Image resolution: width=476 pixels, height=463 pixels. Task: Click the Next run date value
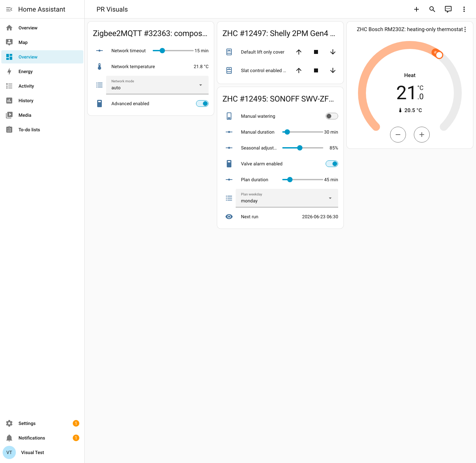(320, 217)
